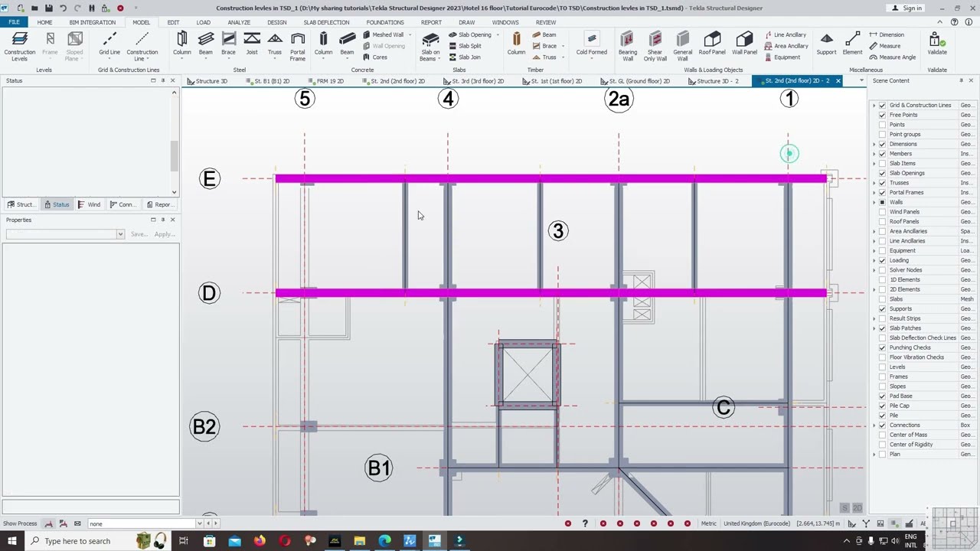The height and width of the screenshot is (551, 980).
Task: Close the active 2nd floor 2D tab
Action: pyautogui.click(x=838, y=80)
